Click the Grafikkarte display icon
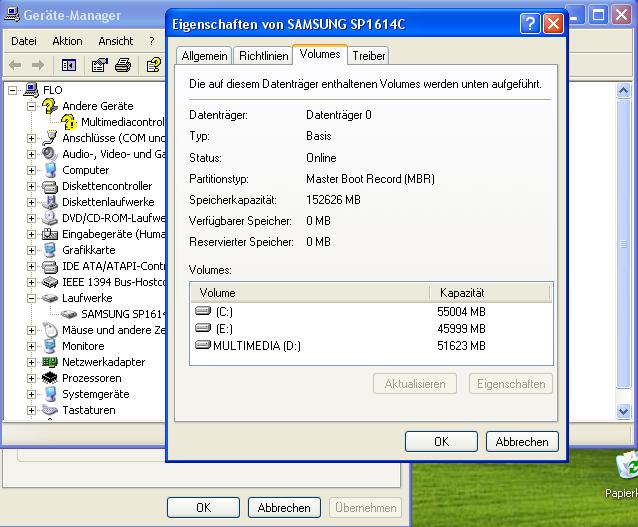This screenshot has width=638, height=527. tap(50, 250)
